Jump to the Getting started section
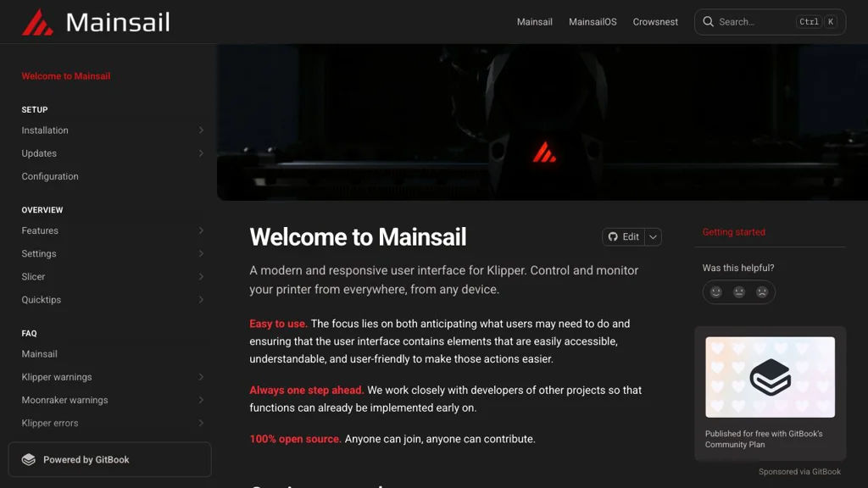868x488 pixels. tap(733, 232)
